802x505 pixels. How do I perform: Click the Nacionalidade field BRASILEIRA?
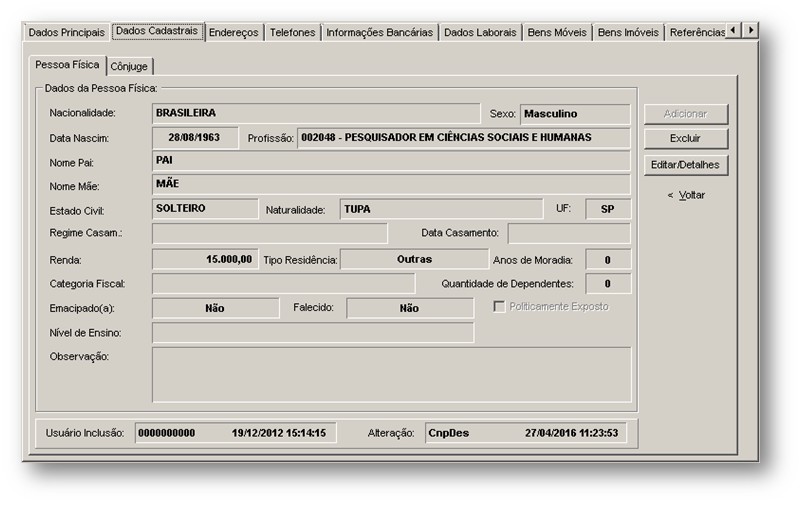(x=316, y=113)
